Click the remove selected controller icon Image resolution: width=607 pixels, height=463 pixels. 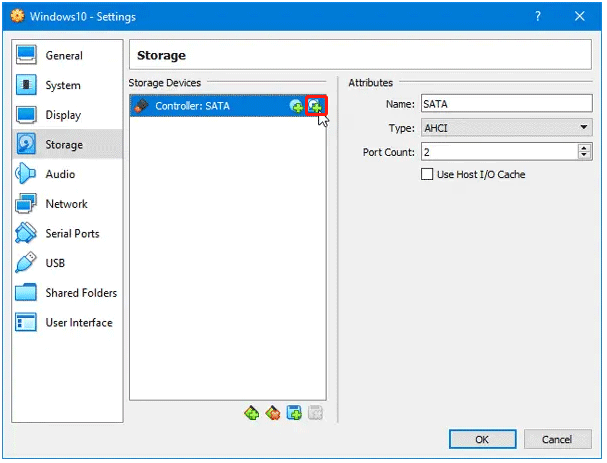click(x=273, y=413)
